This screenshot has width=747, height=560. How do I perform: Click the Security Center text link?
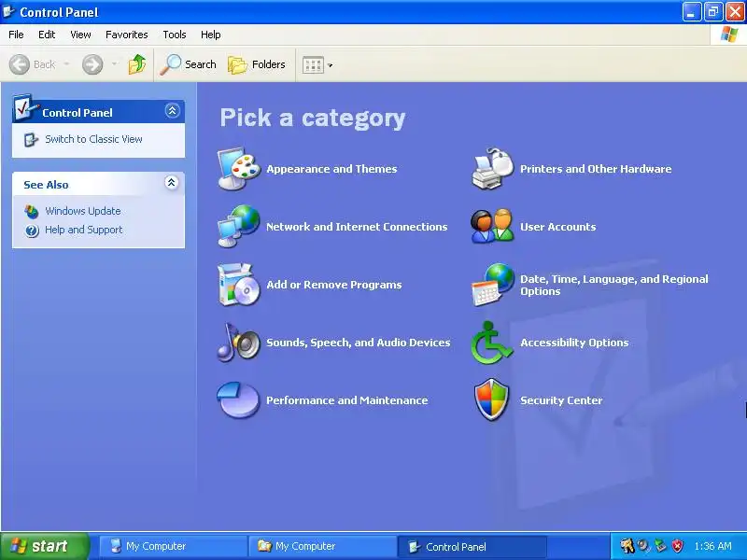561,400
